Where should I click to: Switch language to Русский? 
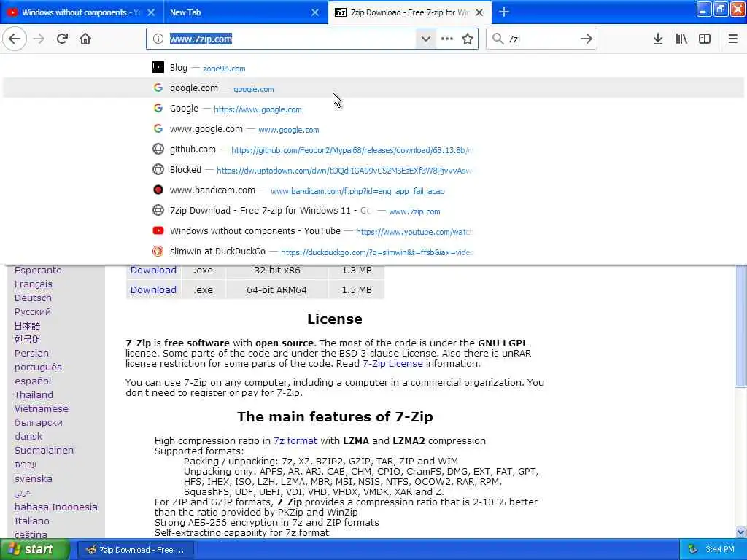[x=32, y=312]
